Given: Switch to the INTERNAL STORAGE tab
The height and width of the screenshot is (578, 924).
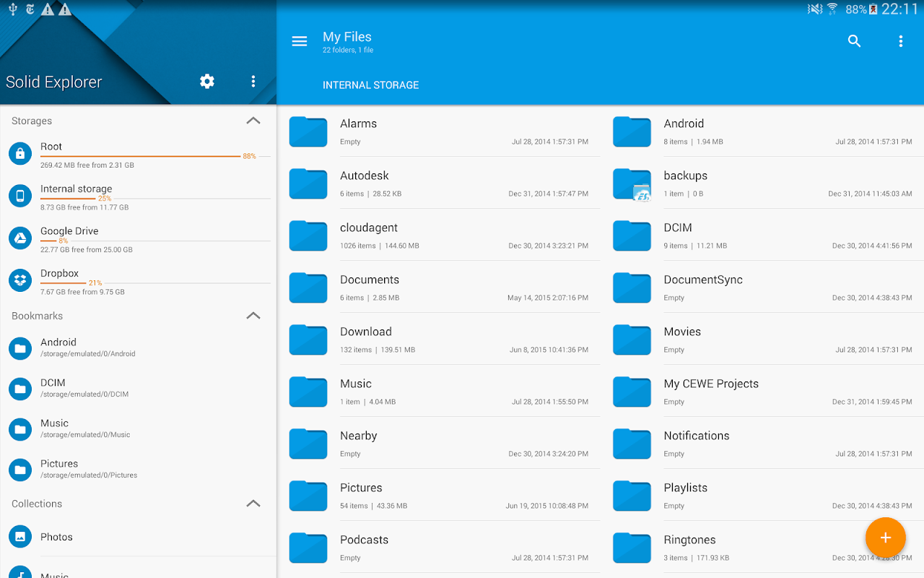Looking at the screenshot, I should [x=370, y=85].
